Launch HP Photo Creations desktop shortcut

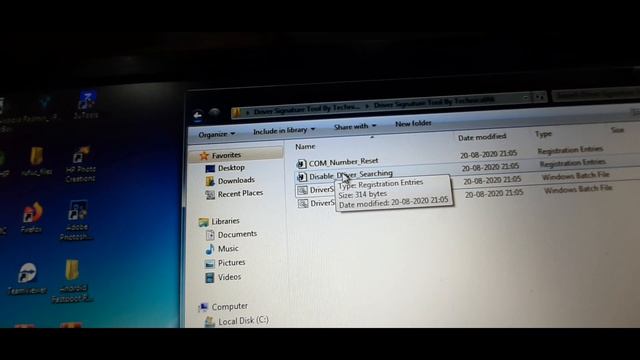80,165
